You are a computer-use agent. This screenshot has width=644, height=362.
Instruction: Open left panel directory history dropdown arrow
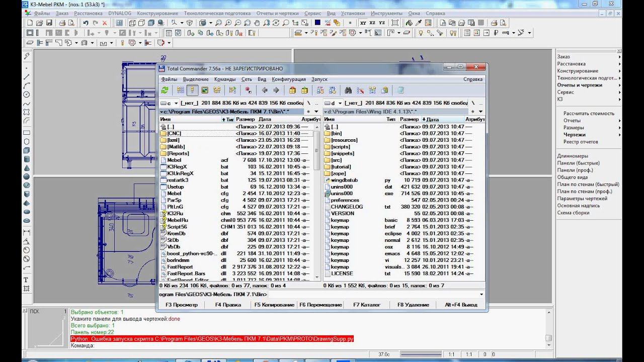316,112
